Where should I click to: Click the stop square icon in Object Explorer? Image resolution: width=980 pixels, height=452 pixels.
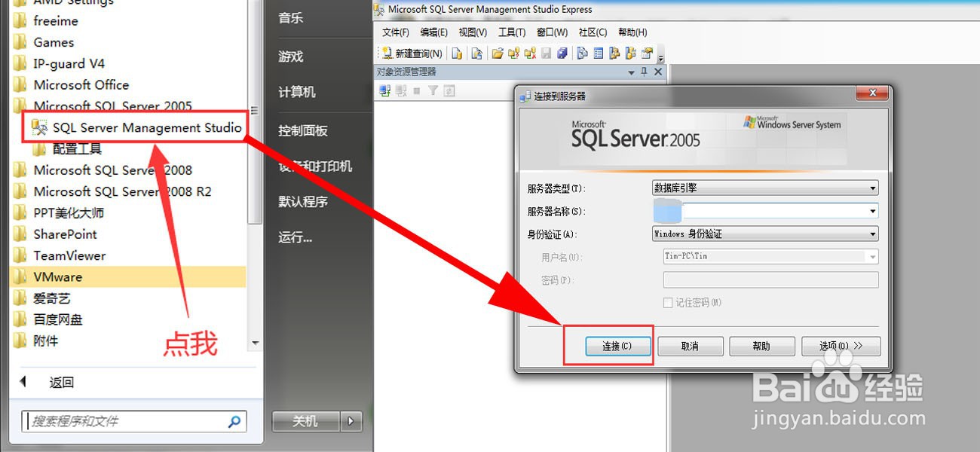click(417, 91)
